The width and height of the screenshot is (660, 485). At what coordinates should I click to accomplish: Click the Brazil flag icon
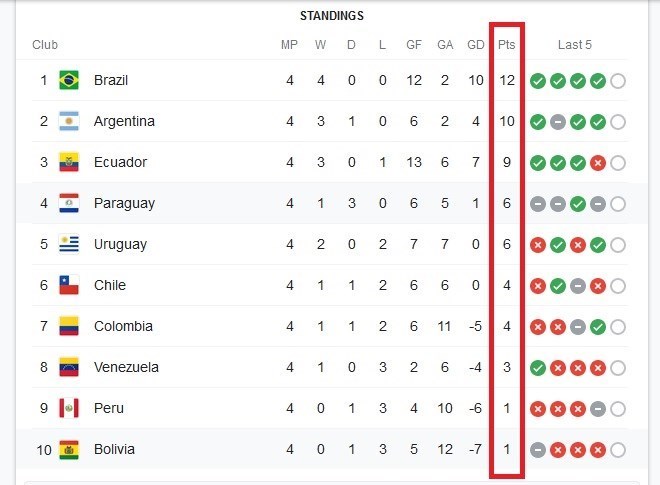coord(69,80)
